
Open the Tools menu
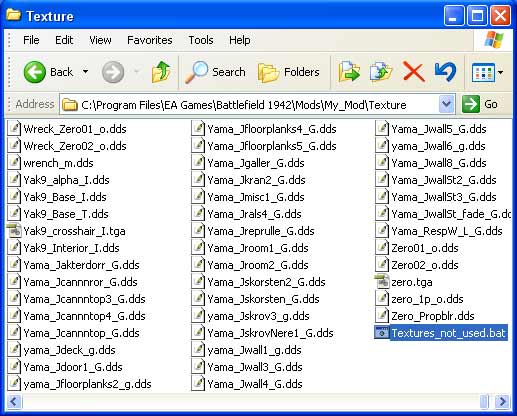pos(201,40)
